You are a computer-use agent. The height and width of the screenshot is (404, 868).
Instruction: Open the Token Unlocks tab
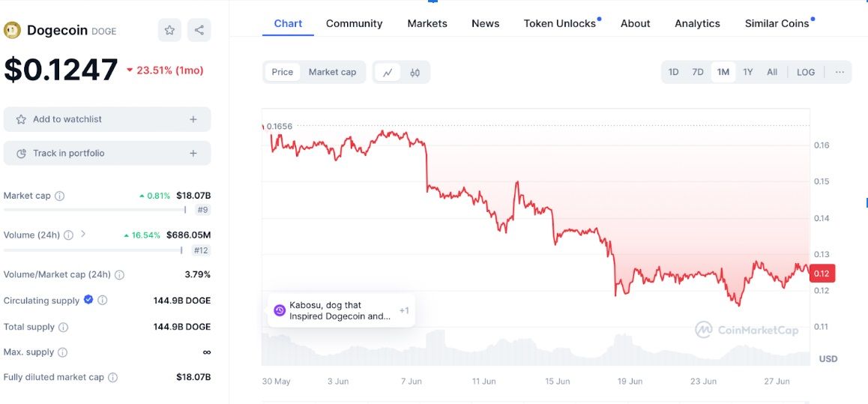tap(560, 23)
